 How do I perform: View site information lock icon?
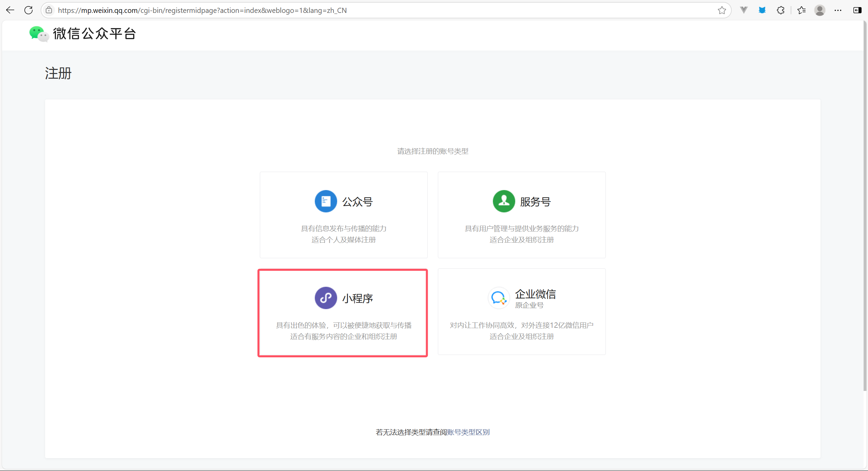[x=49, y=10]
